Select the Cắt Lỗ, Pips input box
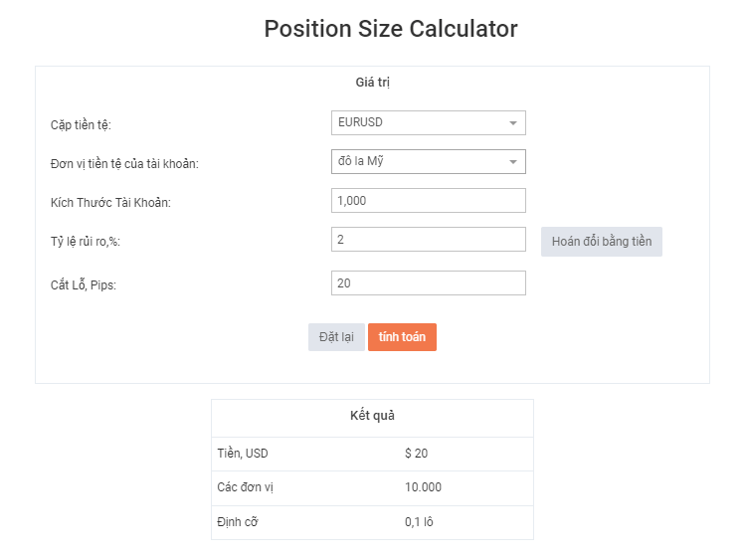Image resolution: width=746 pixels, height=560 pixels. click(x=428, y=283)
